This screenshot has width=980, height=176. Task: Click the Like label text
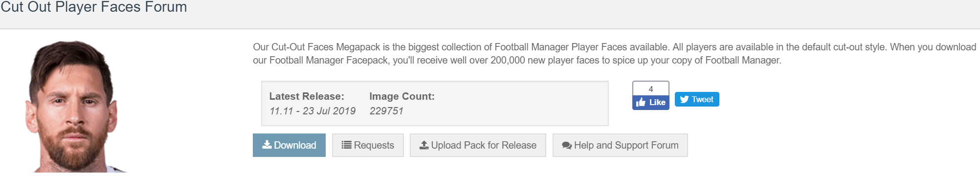point(657,102)
